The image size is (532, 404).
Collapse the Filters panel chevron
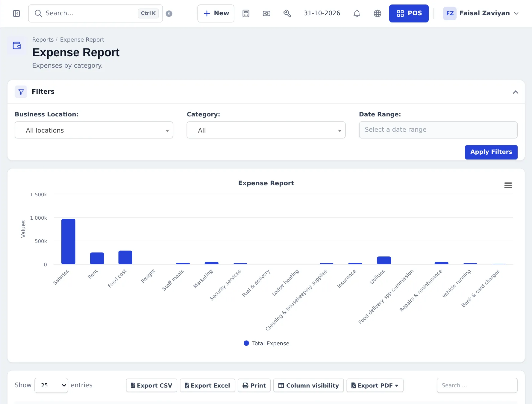click(515, 92)
